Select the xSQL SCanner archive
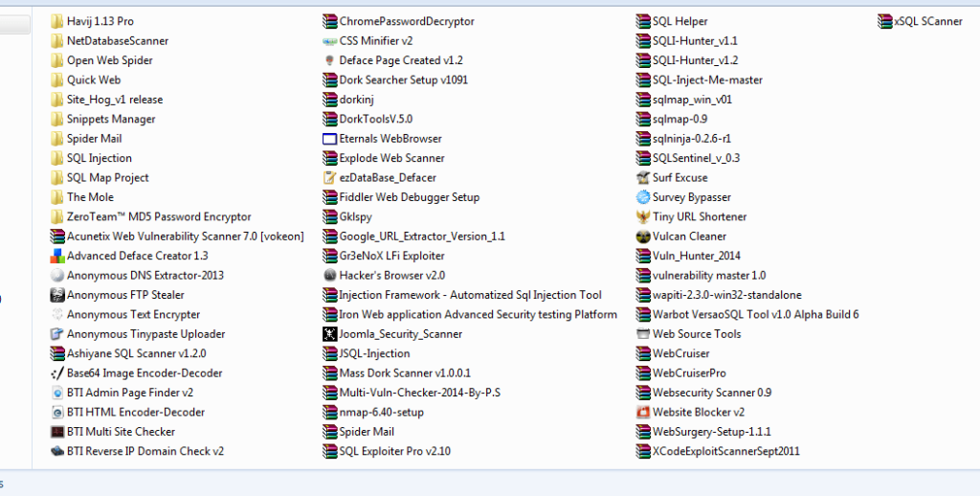The height and width of the screenshot is (496, 980). [920, 21]
